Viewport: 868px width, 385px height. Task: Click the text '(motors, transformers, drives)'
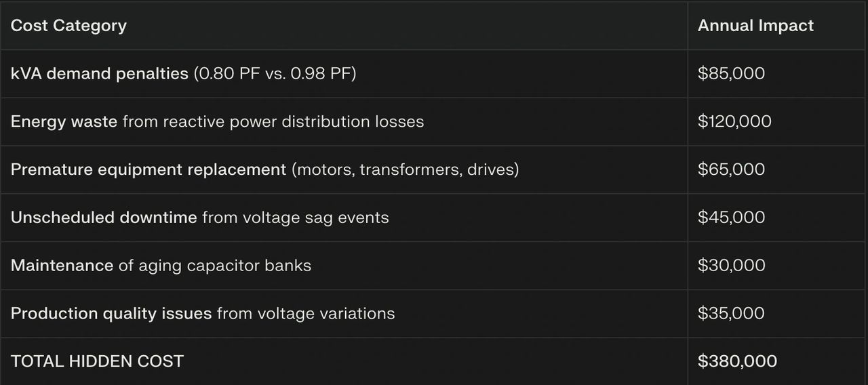pos(405,169)
